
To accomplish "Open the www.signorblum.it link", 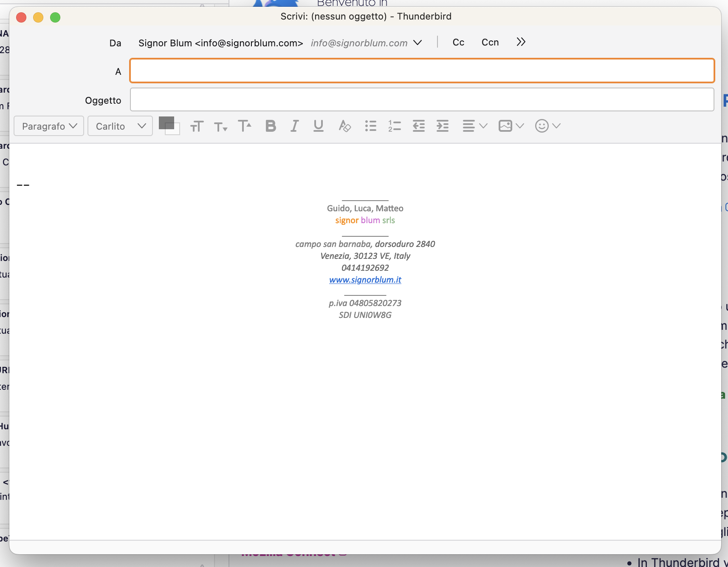I will (365, 280).
